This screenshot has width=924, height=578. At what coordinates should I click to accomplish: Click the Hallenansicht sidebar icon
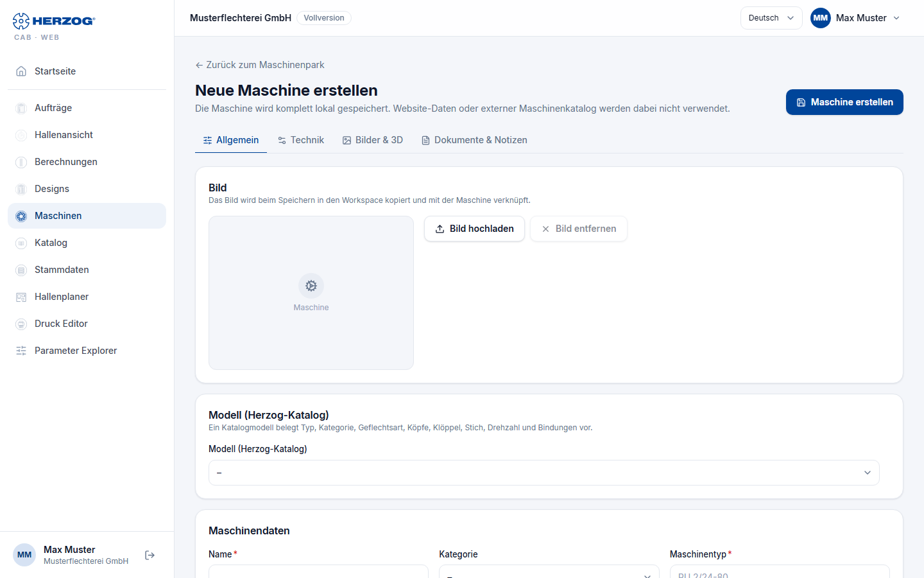pyautogui.click(x=21, y=135)
